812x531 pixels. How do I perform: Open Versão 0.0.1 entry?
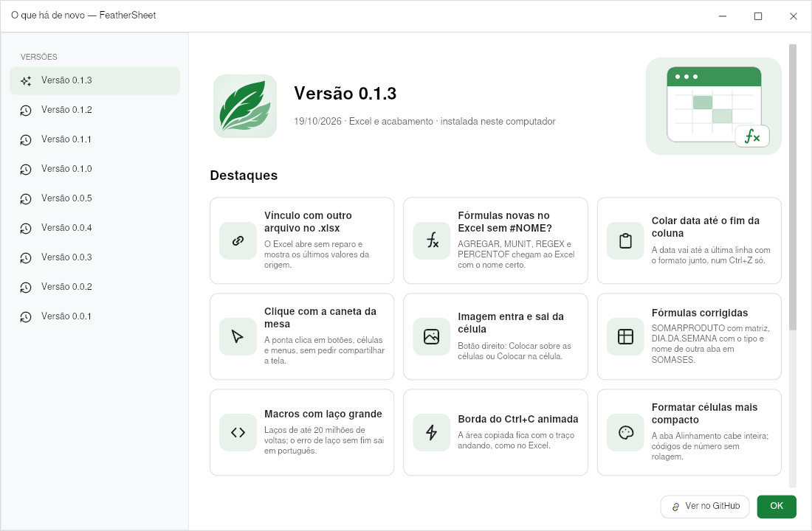pyautogui.click(x=94, y=316)
